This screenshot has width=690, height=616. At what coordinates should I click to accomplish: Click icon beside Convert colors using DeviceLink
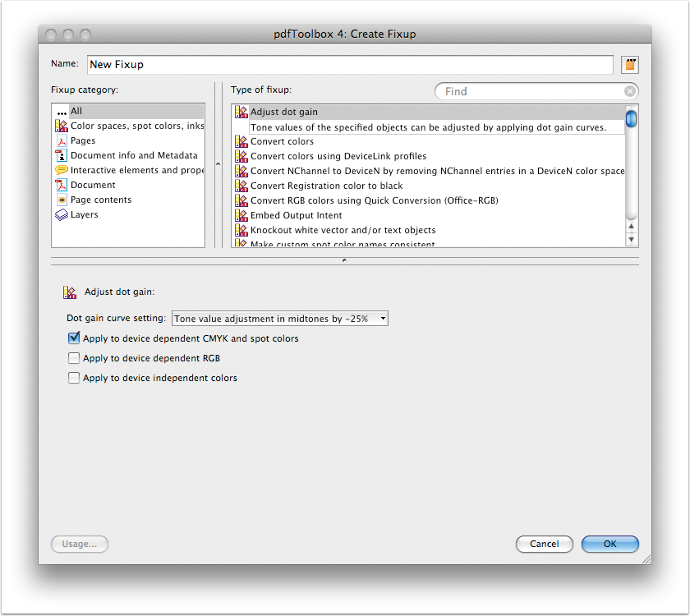tap(241, 156)
